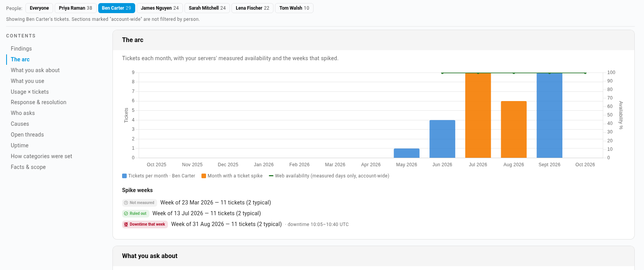644x270 pixels.
Task: Click blue Tickets per month legend swatch
Action: (124, 176)
